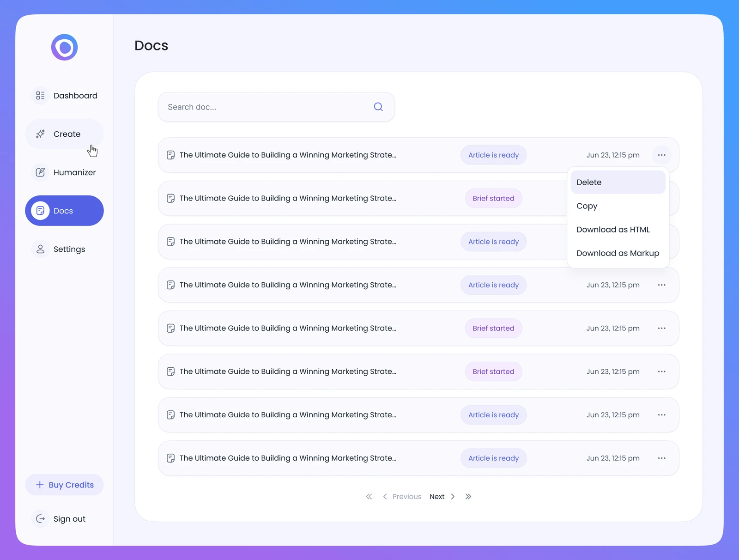Viewport: 739px width, 560px height.
Task: Open more options for the fifth document row
Action: point(661,328)
